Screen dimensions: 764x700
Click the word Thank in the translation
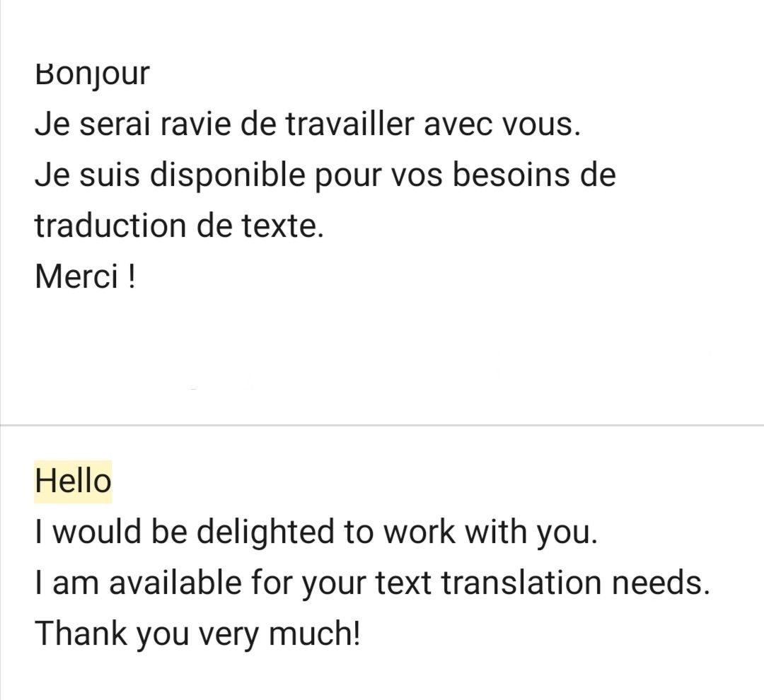81,634
